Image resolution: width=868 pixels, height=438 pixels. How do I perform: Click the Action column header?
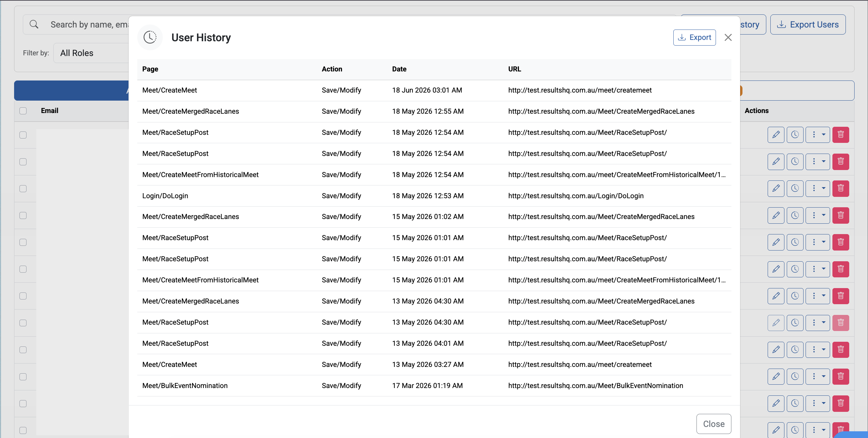[x=332, y=69]
